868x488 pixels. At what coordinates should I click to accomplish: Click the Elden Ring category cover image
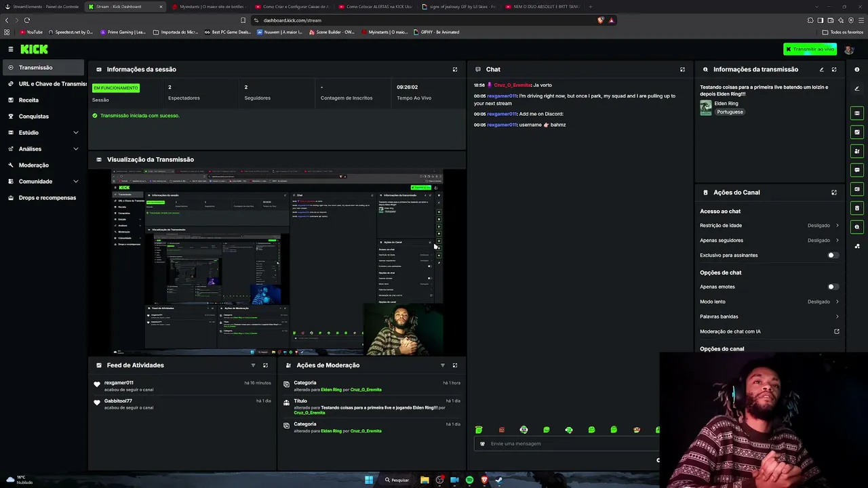click(x=706, y=108)
